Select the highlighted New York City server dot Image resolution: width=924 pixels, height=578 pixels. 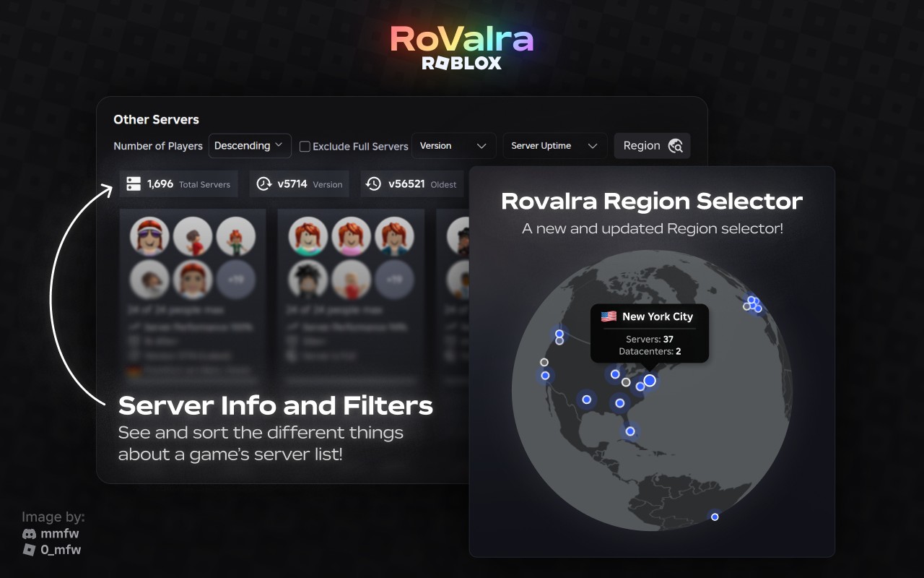click(650, 380)
